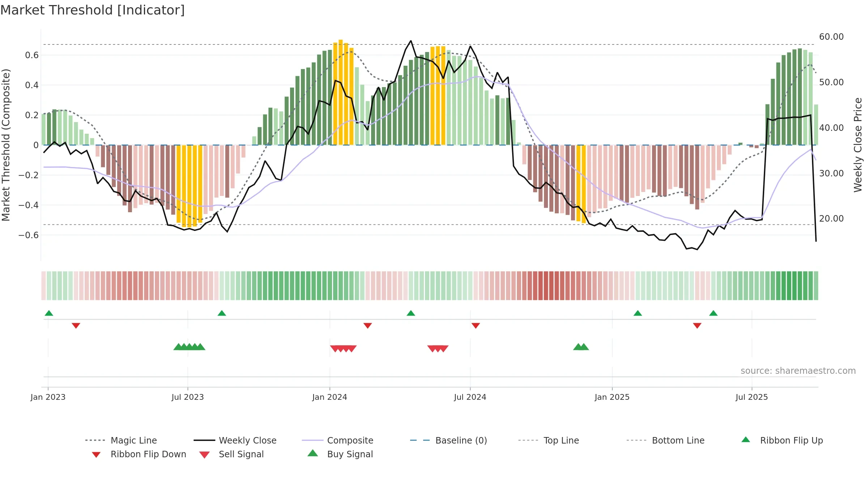Toggle the Composite legend entry
The width and height of the screenshot is (868, 488).
click(x=337, y=440)
